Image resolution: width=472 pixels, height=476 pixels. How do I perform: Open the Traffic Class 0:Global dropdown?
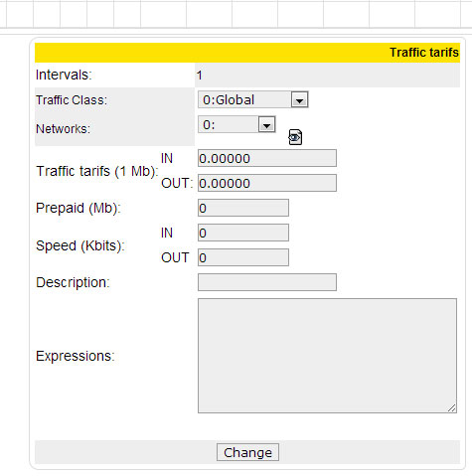pyautogui.click(x=253, y=99)
